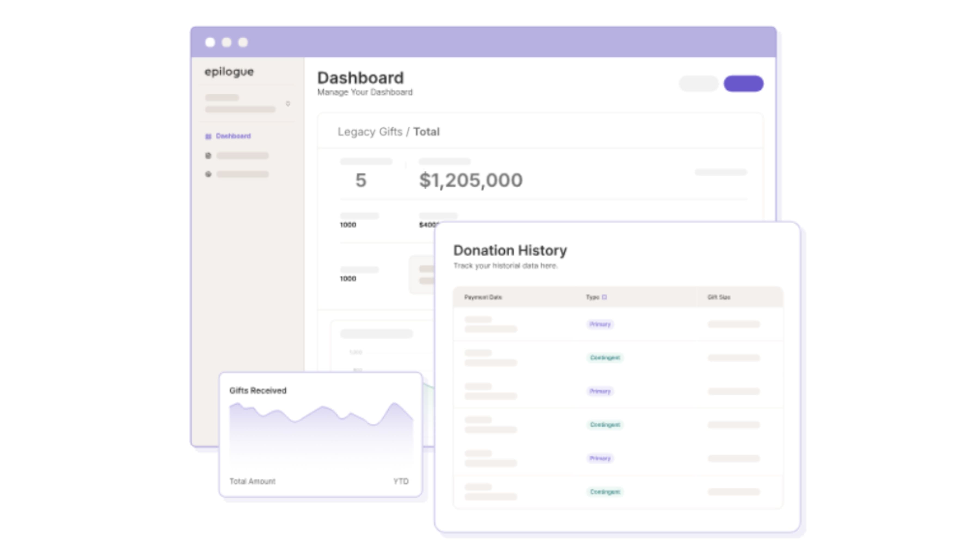980x551 pixels.
Task: Click the purple icon next to Type
Action: pyautogui.click(x=604, y=297)
